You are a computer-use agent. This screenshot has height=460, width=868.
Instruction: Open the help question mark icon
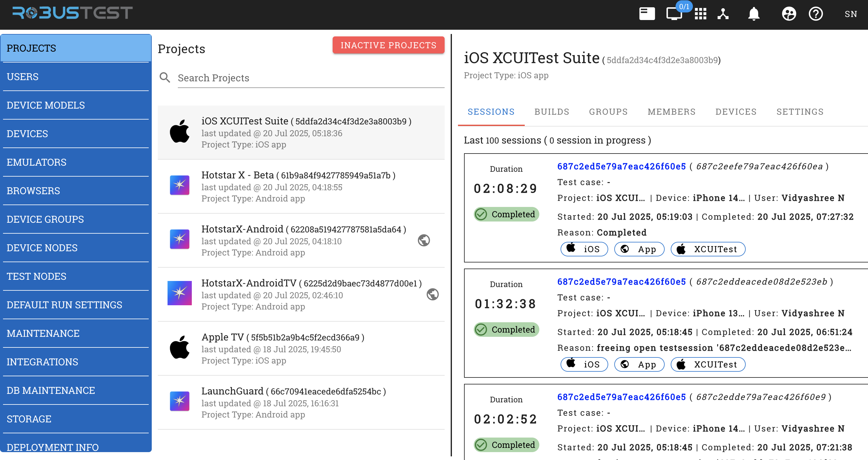click(x=816, y=14)
